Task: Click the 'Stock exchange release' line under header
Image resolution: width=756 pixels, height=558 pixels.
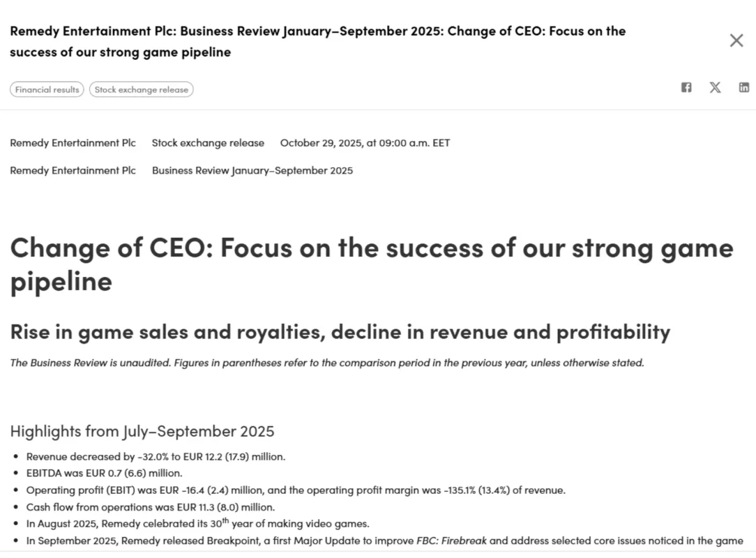Action: (208, 143)
